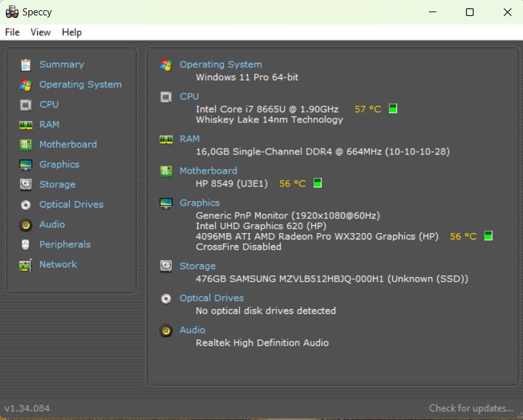Click Check for updates link
Screen dimensions: 523x420
(x=471, y=408)
